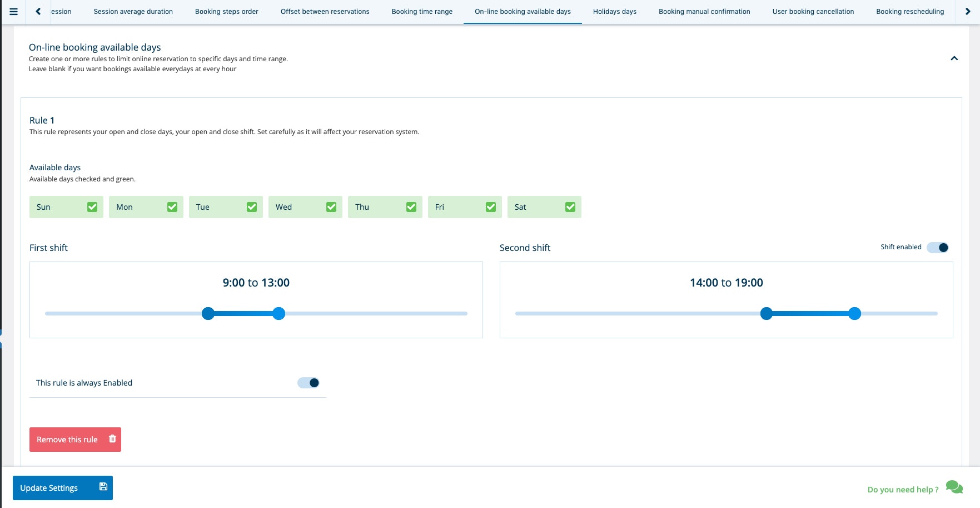
Task: Click the Update Settings button
Action: click(x=56, y=487)
